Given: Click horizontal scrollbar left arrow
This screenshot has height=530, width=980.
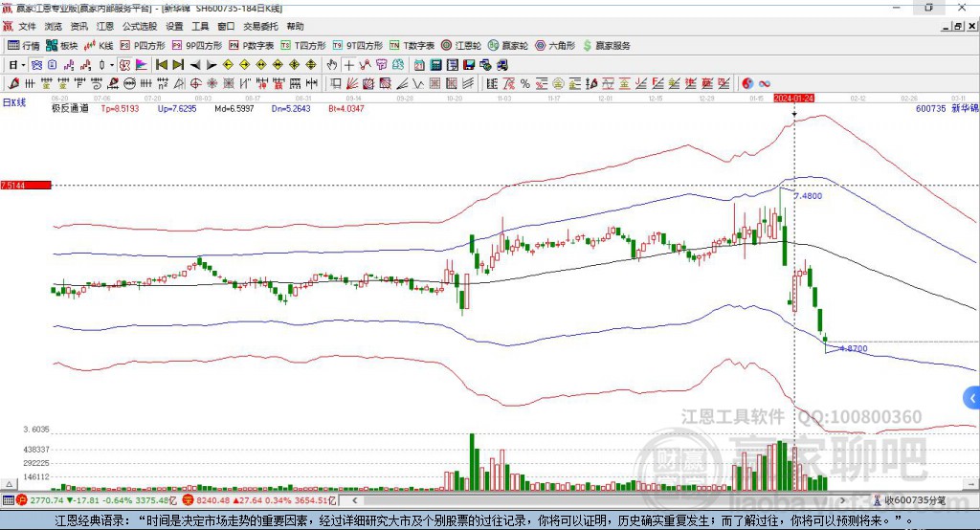Looking at the screenshot, I should pyautogui.click(x=355, y=500).
